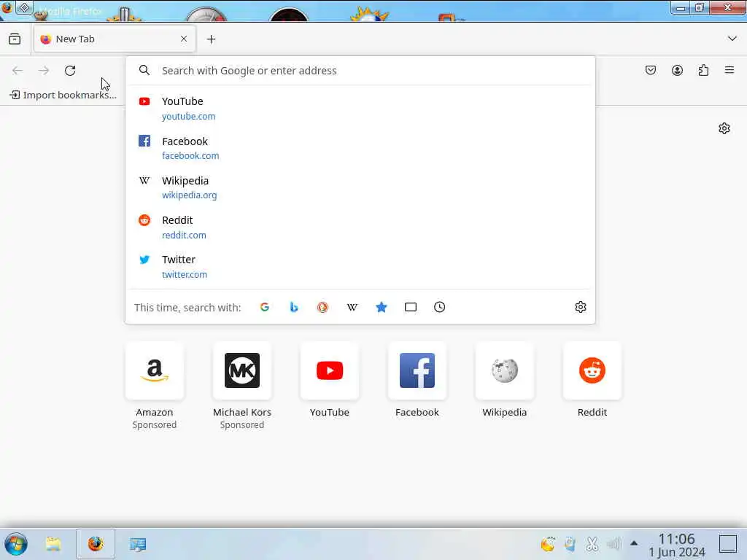Image resolution: width=747 pixels, height=560 pixels.
Task: Click the Firefox icon in title bar
Action: point(7,7)
